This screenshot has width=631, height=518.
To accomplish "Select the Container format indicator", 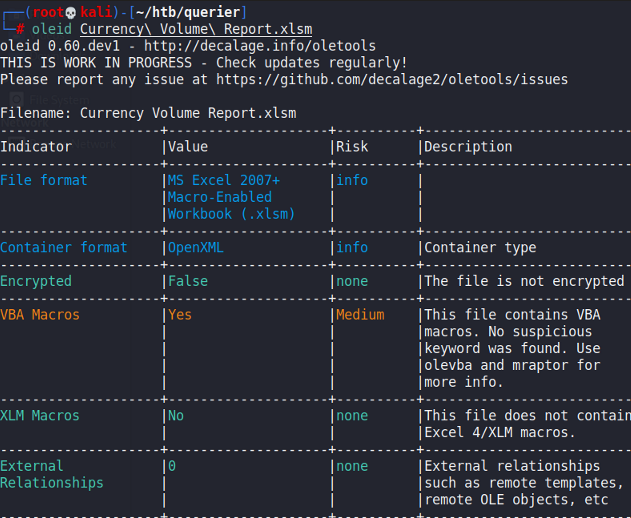I will click(x=64, y=247).
